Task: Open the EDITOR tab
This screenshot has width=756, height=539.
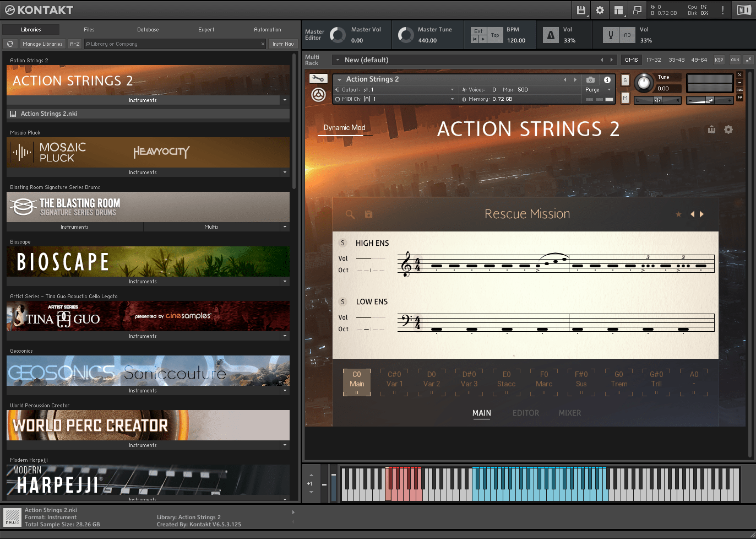Action: [x=526, y=413]
